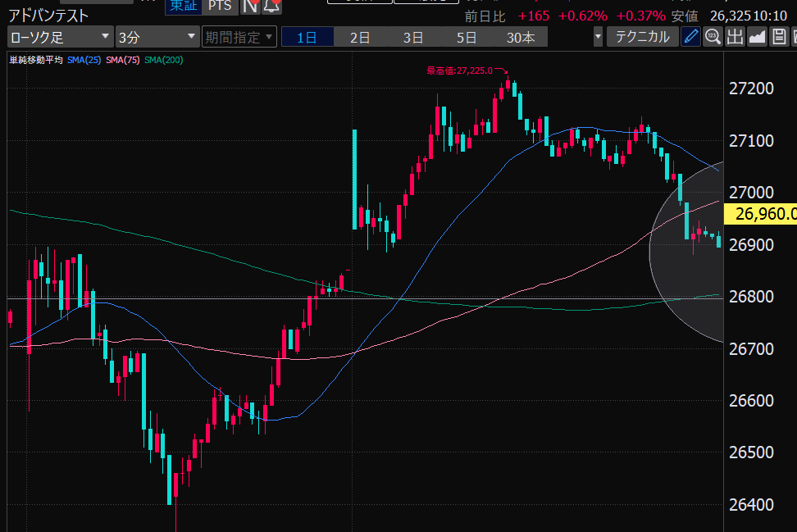Click the テクニカル button
Screen dimensions: 797x532
pos(642,37)
